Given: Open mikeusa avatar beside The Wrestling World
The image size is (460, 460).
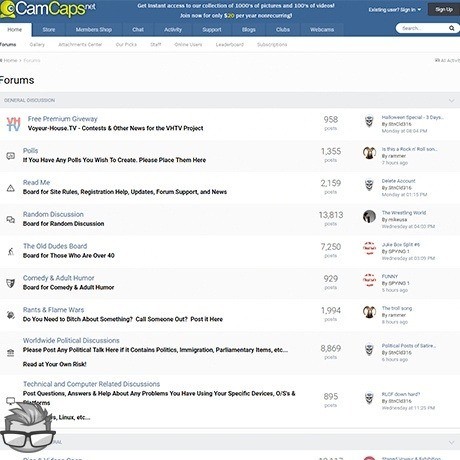Looking at the screenshot, I should click(x=369, y=216).
